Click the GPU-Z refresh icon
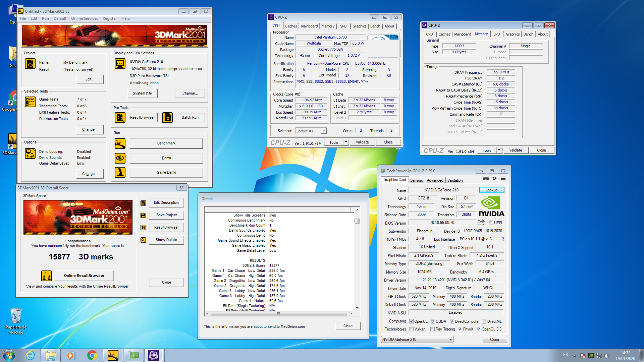The width and height of the screenshot is (644, 362). tap(494, 179)
